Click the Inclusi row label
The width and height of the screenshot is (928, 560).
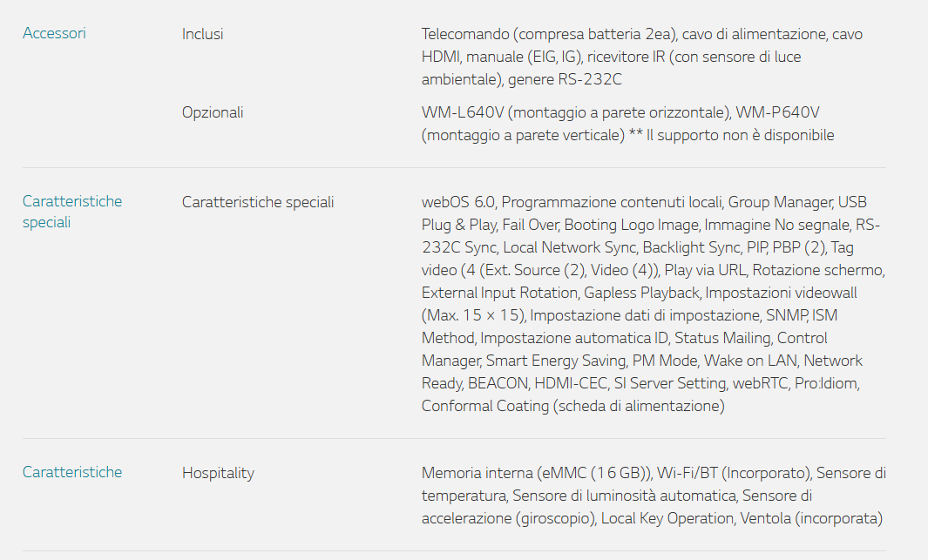[x=202, y=34]
